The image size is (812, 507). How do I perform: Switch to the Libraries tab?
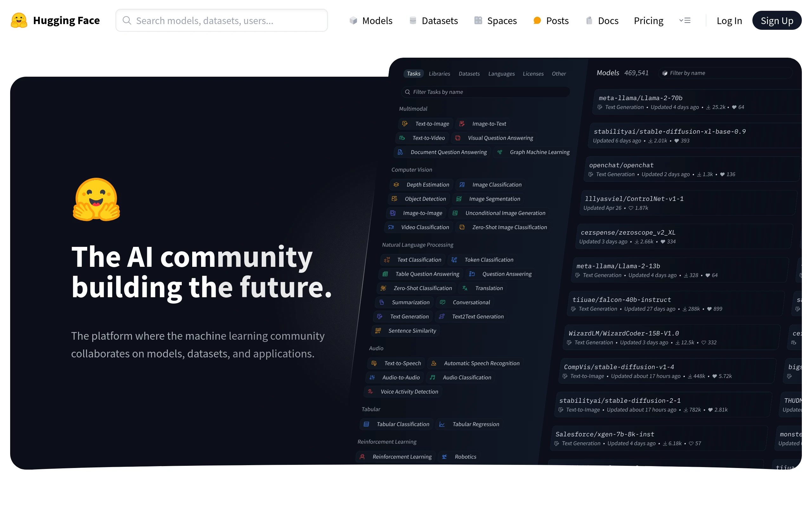[439, 74]
